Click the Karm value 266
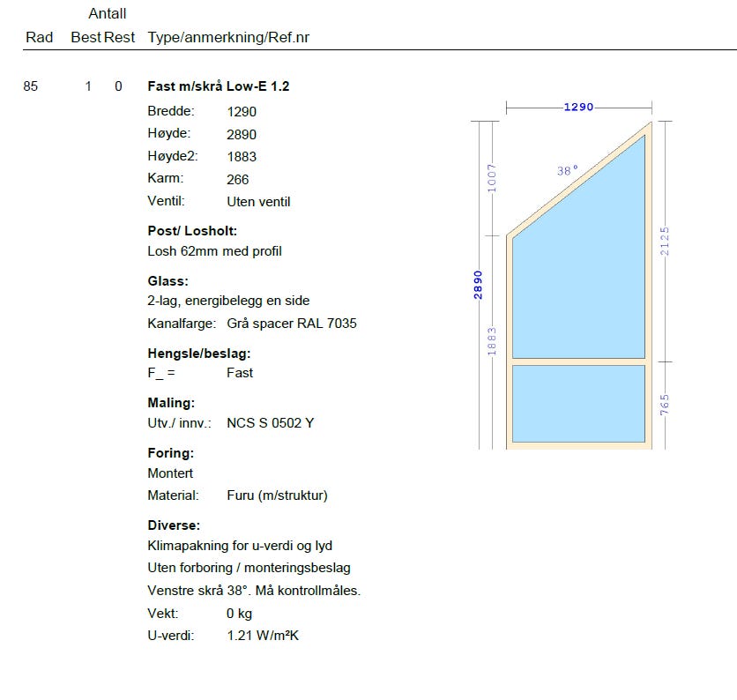The width and height of the screenshot is (737, 700). 238,179
